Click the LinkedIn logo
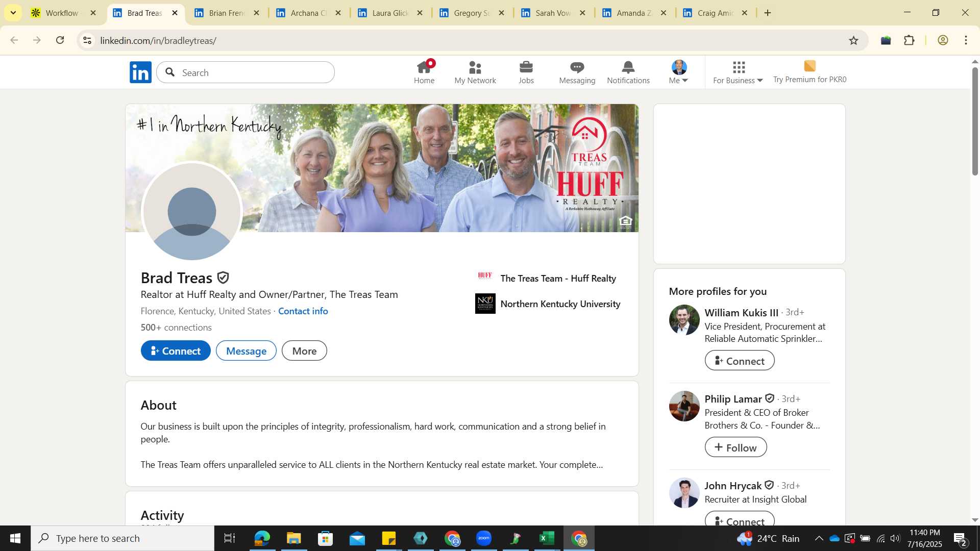The height and width of the screenshot is (551, 980). (140, 72)
